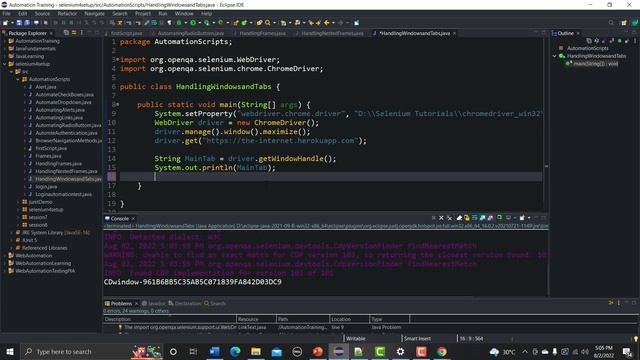
Task: Click line 16 in the code editor
Action: point(331,176)
